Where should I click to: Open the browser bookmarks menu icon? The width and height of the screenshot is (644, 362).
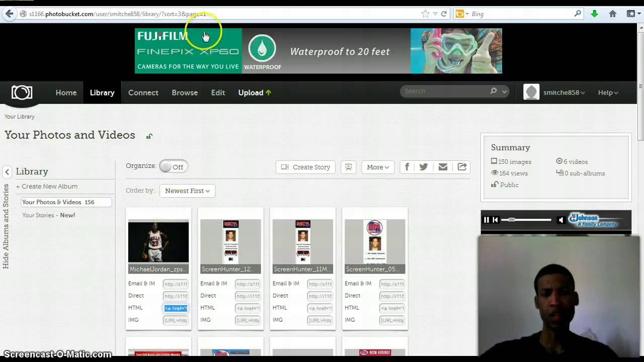coord(631,14)
